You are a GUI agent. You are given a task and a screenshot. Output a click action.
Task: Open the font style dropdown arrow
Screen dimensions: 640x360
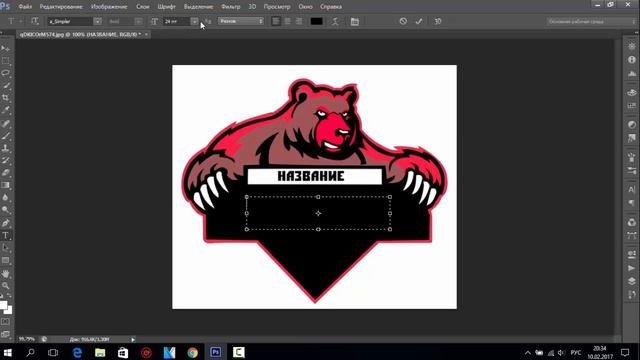click(x=139, y=21)
